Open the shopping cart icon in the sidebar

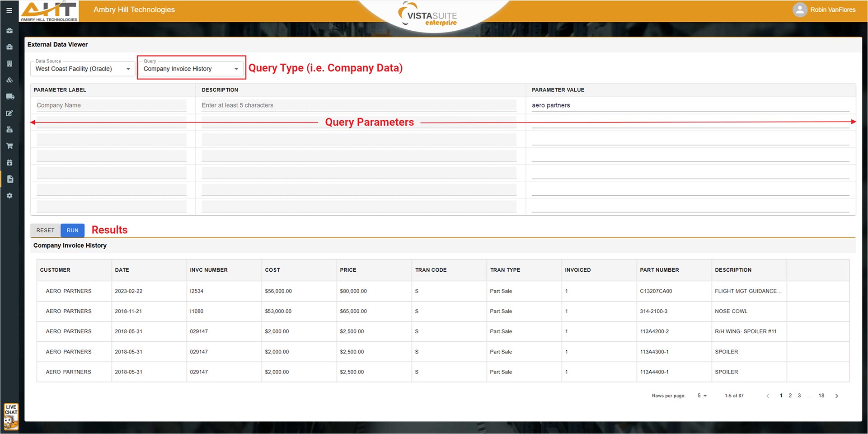(9, 146)
